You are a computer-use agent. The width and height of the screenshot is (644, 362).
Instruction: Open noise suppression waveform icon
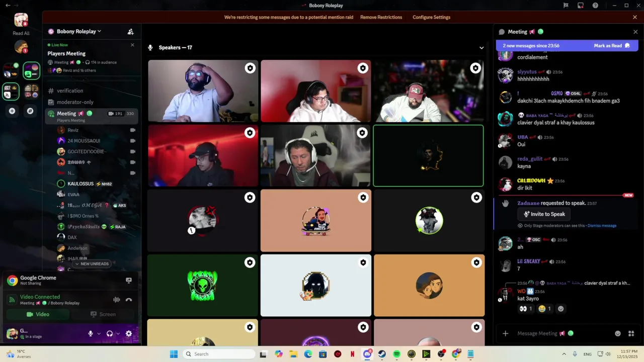pos(117,300)
